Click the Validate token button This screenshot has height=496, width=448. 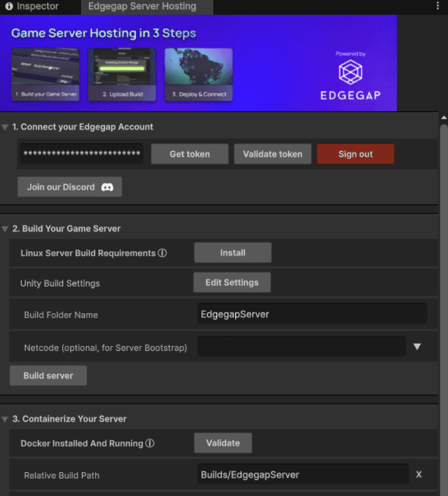(x=272, y=153)
